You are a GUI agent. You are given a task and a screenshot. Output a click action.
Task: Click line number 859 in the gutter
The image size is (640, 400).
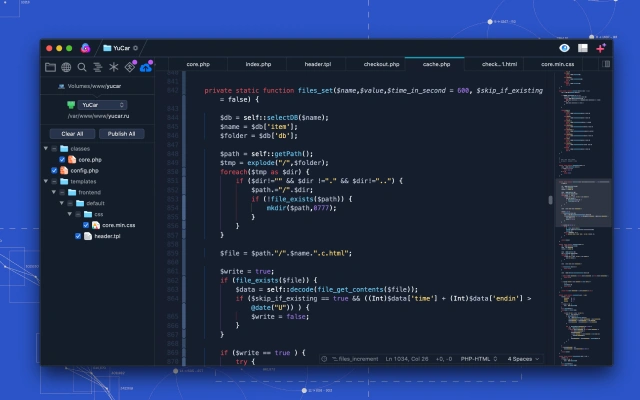(173, 253)
